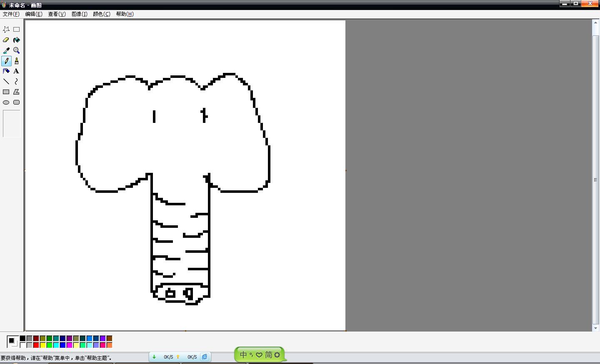Click the Paint icon in the title bar
The image size is (600, 364).
click(x=4, y=5)
